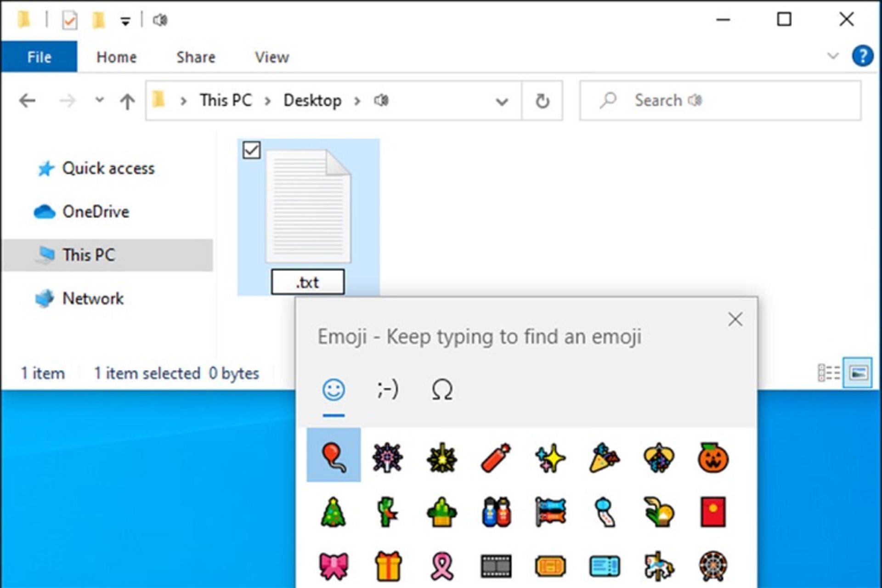
Task: Insert the ferris wheel emoji
Action: click(713, 565)
